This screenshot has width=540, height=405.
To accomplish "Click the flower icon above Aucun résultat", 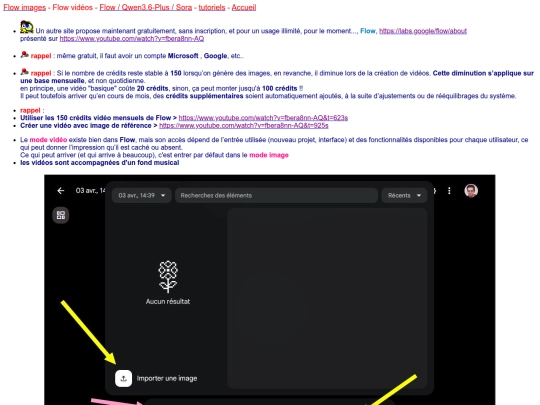I will pos(168,277).
